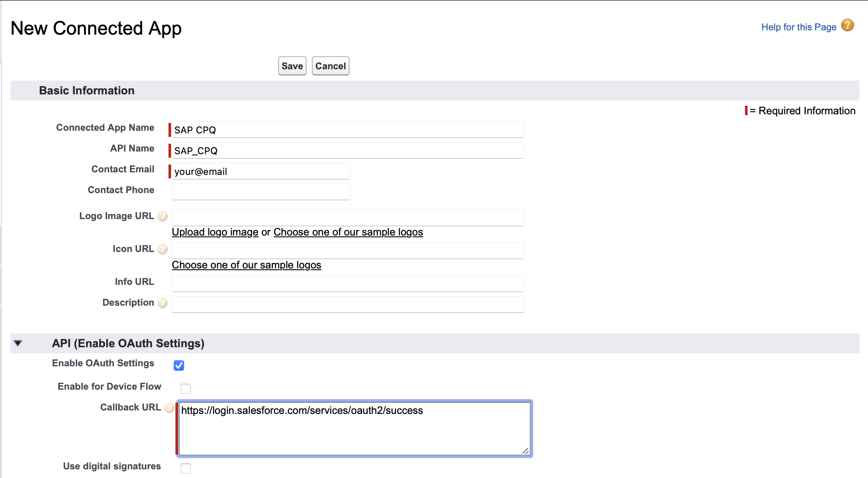This screenshot has height=478, width=868.
Task: Click Upload logo image link
Action: coord(215,232)
